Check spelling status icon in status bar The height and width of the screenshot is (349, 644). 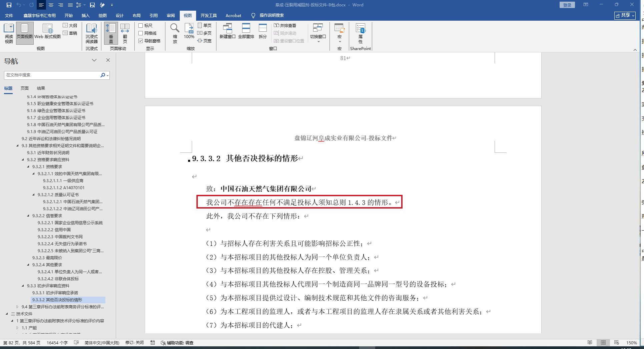(x=76, y=343)
